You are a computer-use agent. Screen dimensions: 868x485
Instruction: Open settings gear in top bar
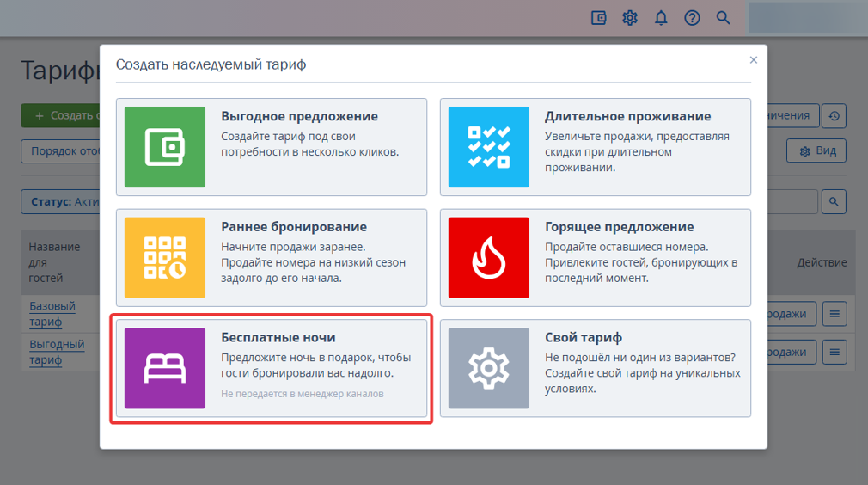tap(629, 18)
